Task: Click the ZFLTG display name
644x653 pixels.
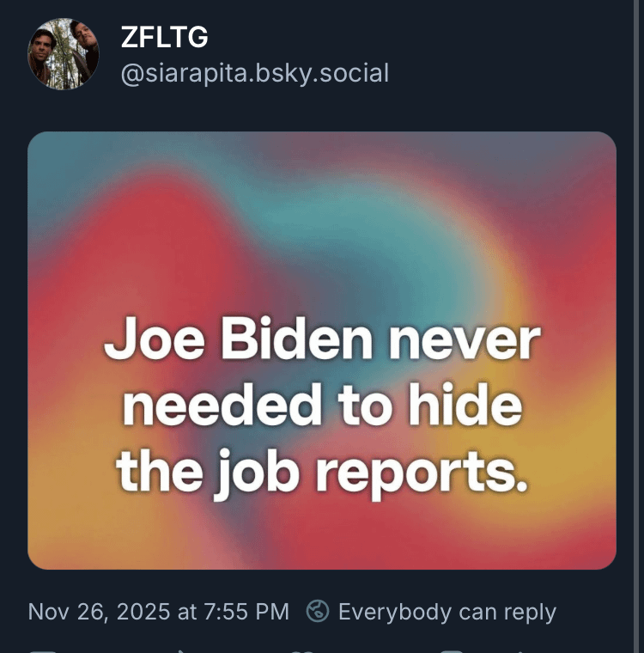Action: click(164, 37)
